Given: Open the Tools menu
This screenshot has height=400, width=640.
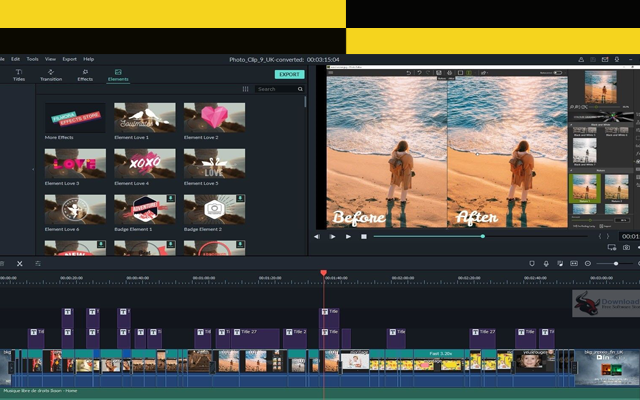Looking at the screenshot, I should tap(33, 59).
